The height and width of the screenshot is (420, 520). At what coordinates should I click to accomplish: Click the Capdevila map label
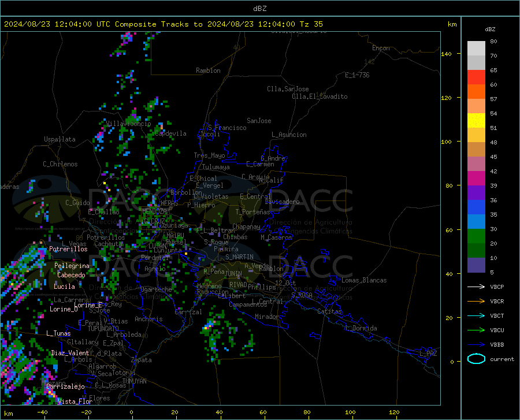pos(170,133)
